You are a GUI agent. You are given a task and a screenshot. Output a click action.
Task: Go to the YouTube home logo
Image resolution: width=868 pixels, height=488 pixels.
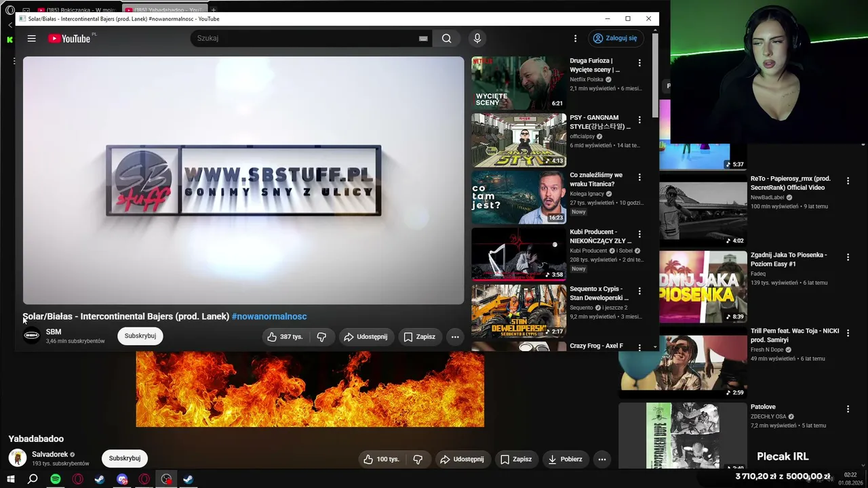(x=69, y=39)
